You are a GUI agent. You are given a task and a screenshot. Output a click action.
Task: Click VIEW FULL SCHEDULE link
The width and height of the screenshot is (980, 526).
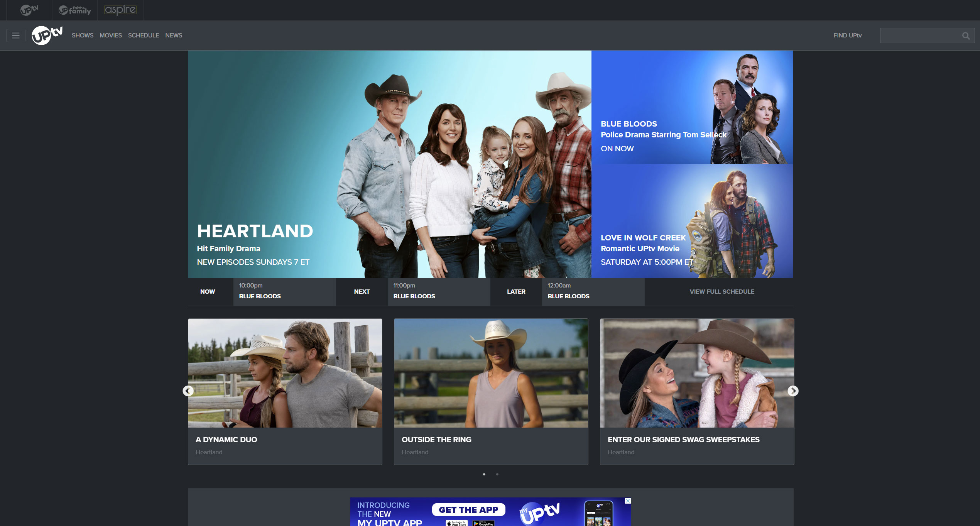coord(722,292)
